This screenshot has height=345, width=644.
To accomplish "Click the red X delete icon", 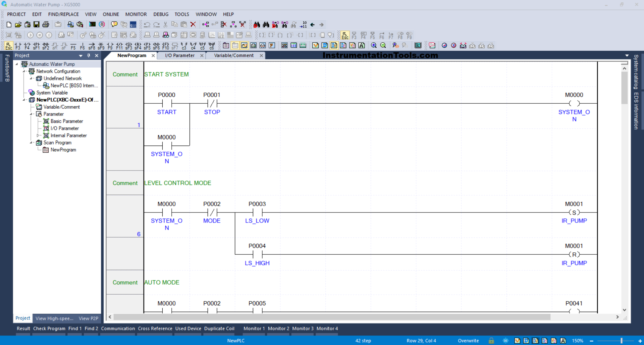I will (x=193, y=24).
